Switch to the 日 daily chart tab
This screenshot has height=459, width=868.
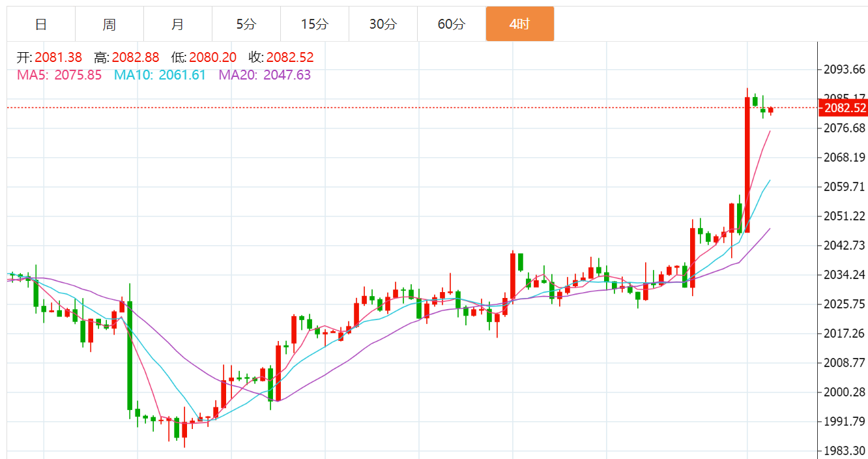(x=41, y=24)
